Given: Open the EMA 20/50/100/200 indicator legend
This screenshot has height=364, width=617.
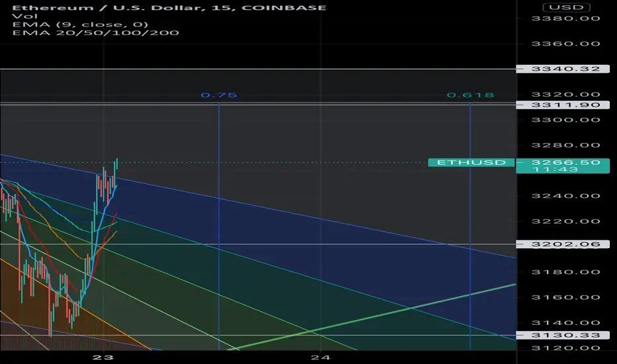Looking at the screenshot, I should click(95, 32).
